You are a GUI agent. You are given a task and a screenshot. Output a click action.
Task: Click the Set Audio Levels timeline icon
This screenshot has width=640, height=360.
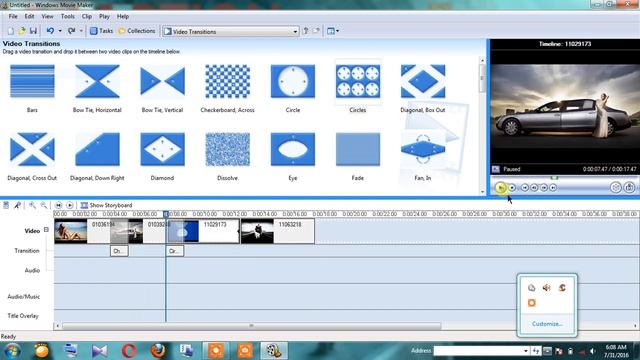click(x=6, y=205)
